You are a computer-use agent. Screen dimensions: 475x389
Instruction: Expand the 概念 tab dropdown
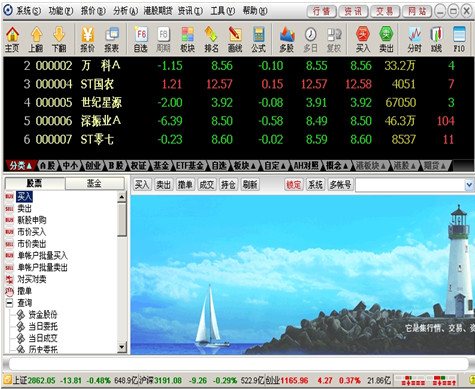pyautogui.click(x=337, y=165)
